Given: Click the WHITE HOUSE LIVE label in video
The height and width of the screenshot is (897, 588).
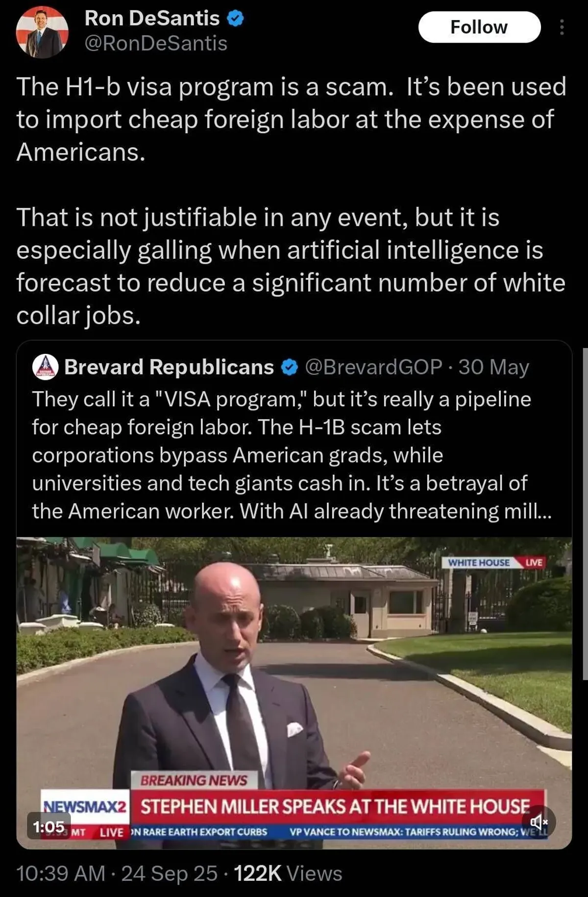Looking at the screenshot, I should pos(494,562).
